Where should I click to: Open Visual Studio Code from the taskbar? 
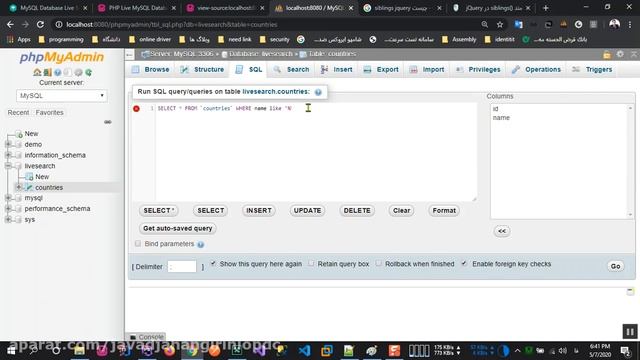pos(304,350)
